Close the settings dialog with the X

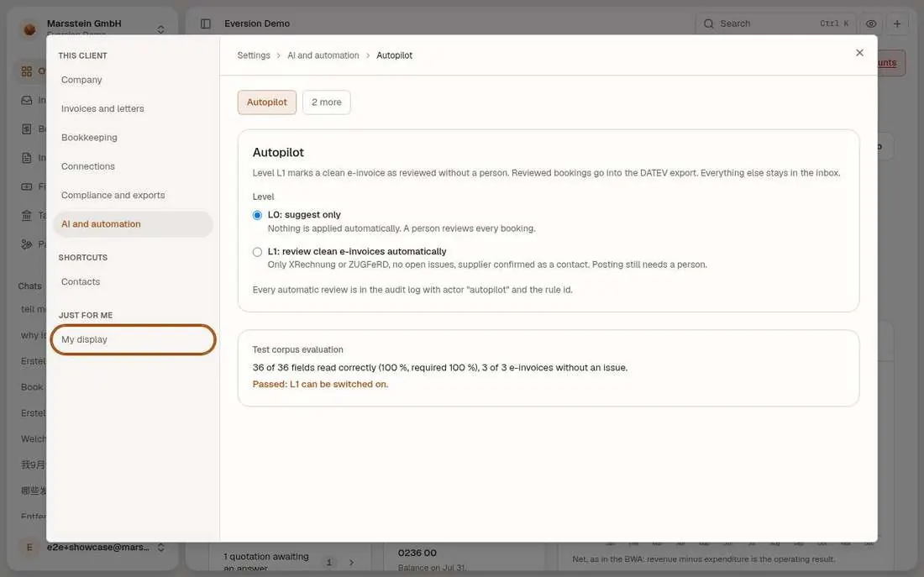click(x=859, y=53)
